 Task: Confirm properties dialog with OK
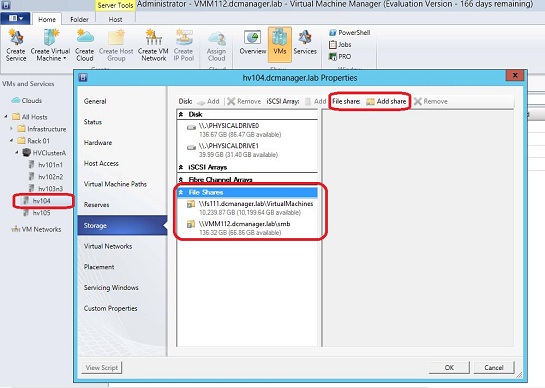click(x=449, y=367)
